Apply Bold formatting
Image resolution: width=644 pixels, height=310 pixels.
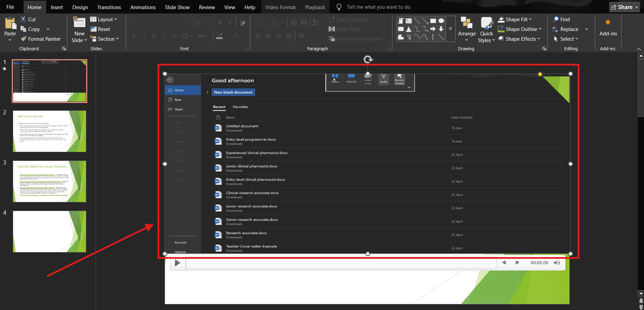tap(133, 36)
